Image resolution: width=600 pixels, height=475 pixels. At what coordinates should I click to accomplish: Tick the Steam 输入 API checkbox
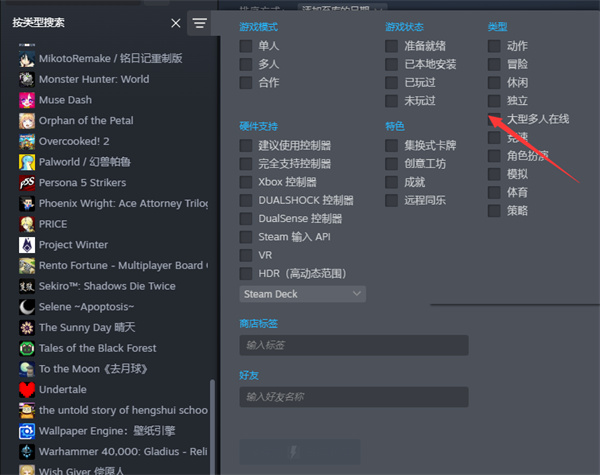(246, 237)
